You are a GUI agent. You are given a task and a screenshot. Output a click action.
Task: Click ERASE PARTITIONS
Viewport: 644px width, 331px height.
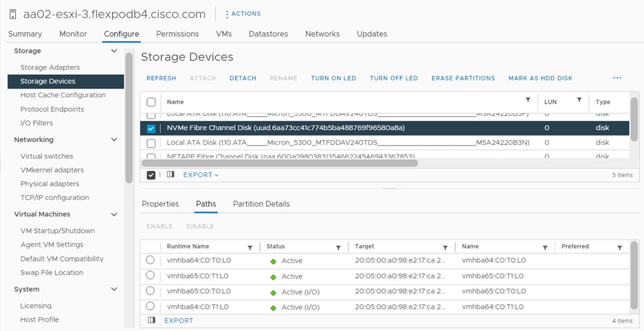[463, 78]
